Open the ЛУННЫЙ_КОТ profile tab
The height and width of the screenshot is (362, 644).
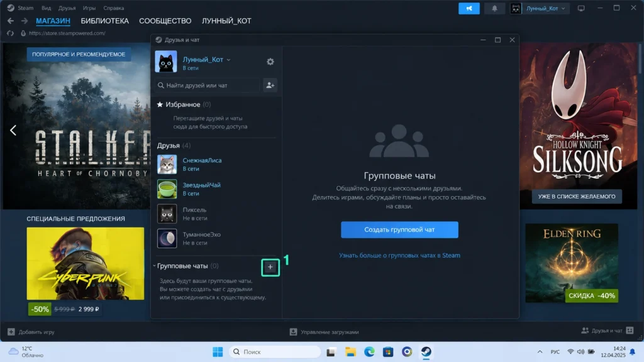(226, 21)
